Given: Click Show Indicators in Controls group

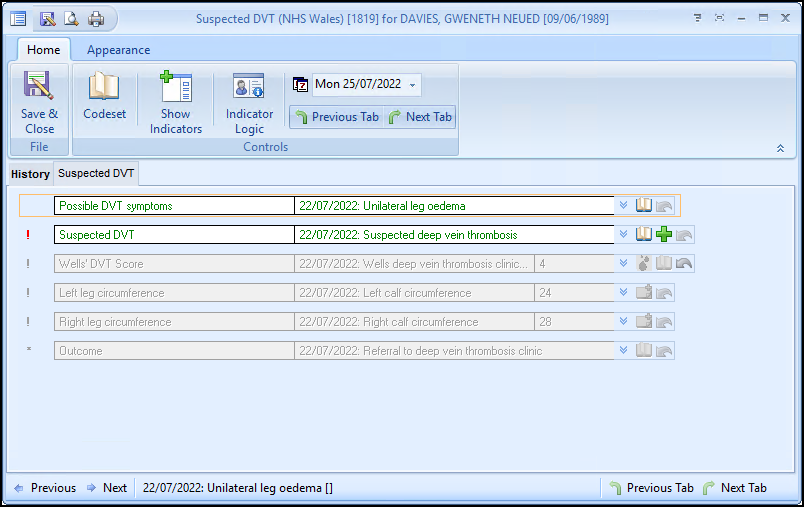Looking at the screenshot, I should coord(176,102).
